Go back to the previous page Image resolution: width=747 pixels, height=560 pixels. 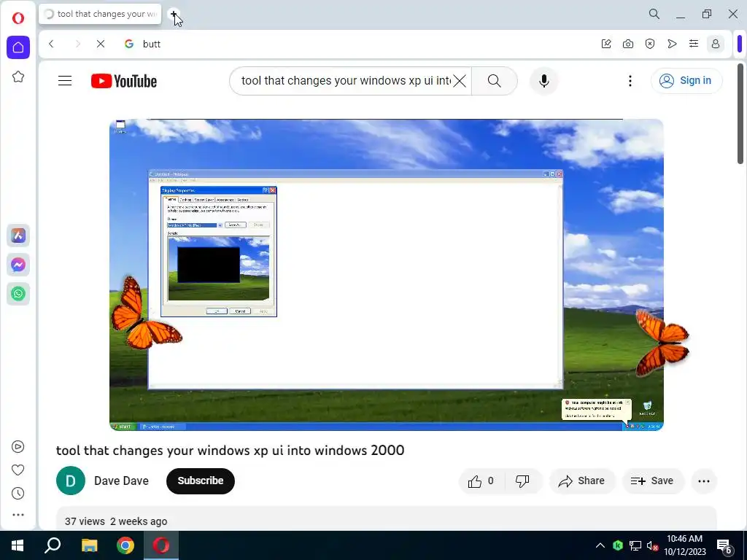tap(52, 44)
